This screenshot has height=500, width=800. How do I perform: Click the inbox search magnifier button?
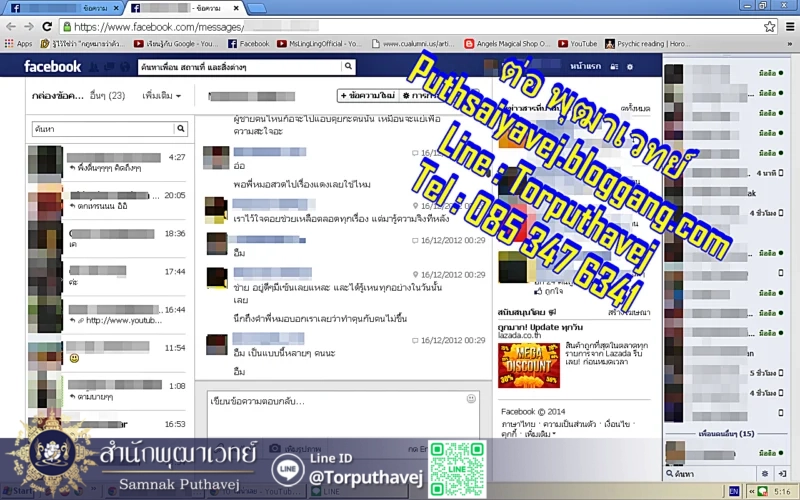click(180, 128)
